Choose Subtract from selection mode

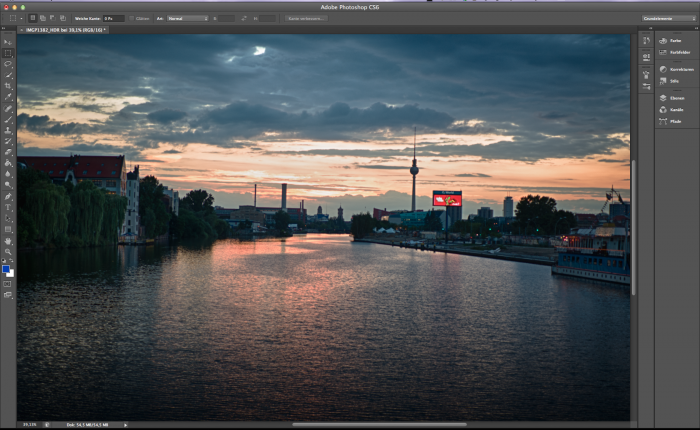[53, 18]
